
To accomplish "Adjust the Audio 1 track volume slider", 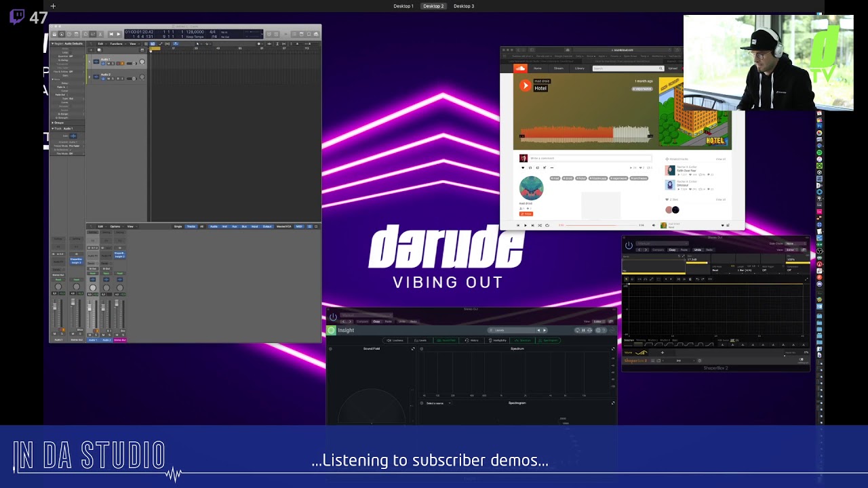I will 132,63.
